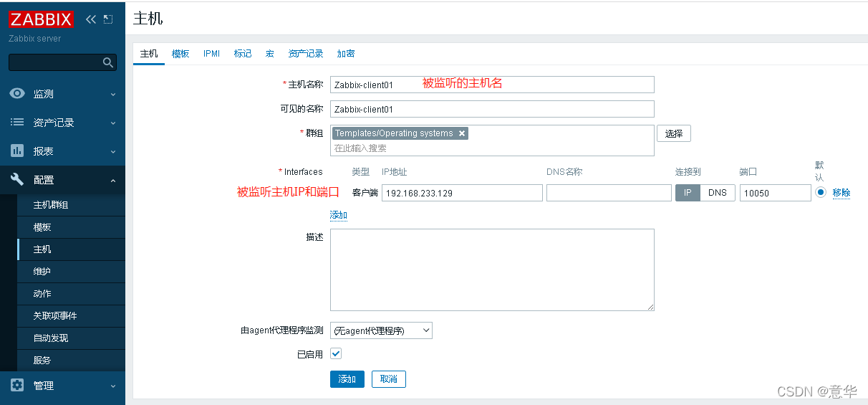
Task: Open the IPMI tab
Action: (212, 54)
